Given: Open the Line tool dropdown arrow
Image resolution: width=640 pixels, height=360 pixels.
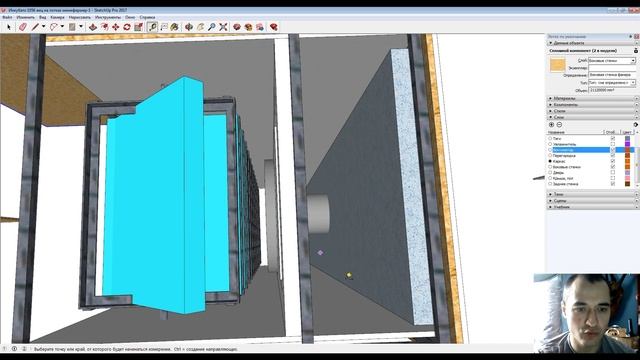Looking at the screenshot, I should point(44,27).
